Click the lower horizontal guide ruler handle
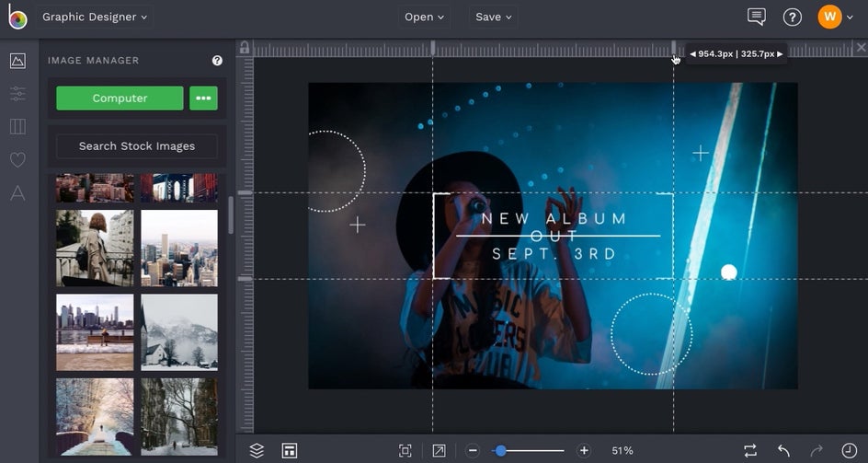This screenshot has width=868, height=463. pyautogui.click(x=245, y=279)
